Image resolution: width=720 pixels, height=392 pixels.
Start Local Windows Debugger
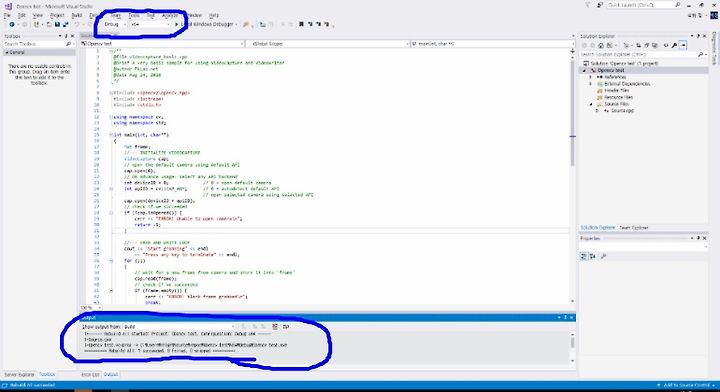click(205, 24)
